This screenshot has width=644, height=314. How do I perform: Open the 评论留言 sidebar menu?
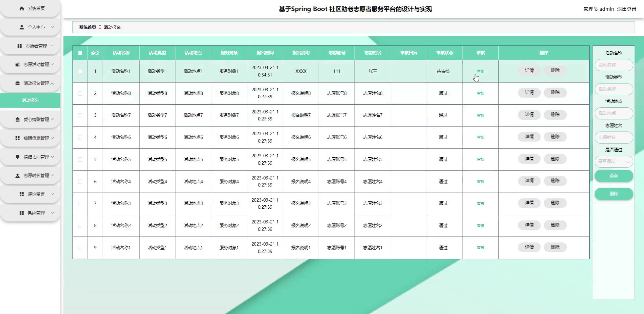click(31, 194)
